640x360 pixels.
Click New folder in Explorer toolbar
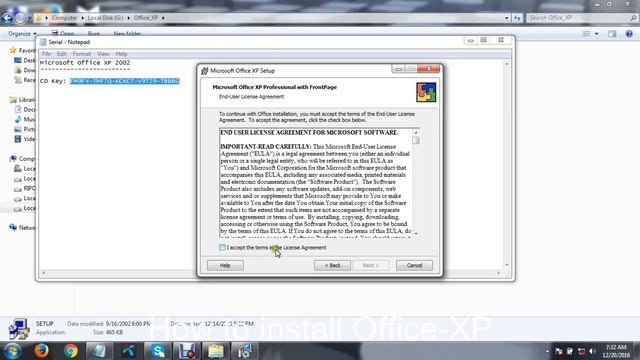click(x=127, y=34)
